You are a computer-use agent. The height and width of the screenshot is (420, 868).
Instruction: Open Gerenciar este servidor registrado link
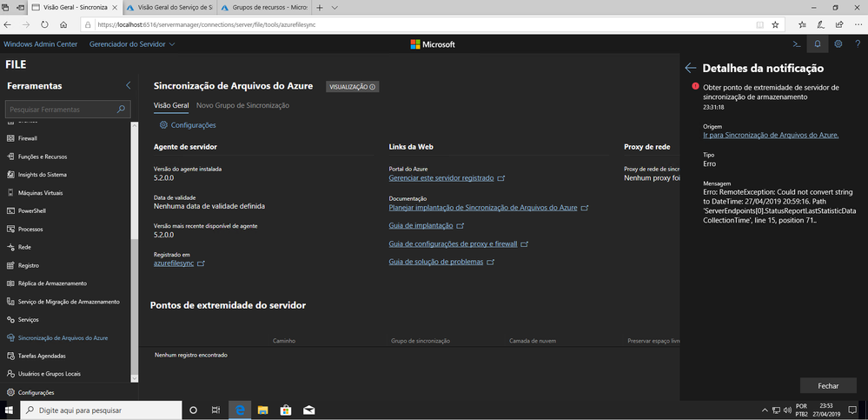point(441,179)
